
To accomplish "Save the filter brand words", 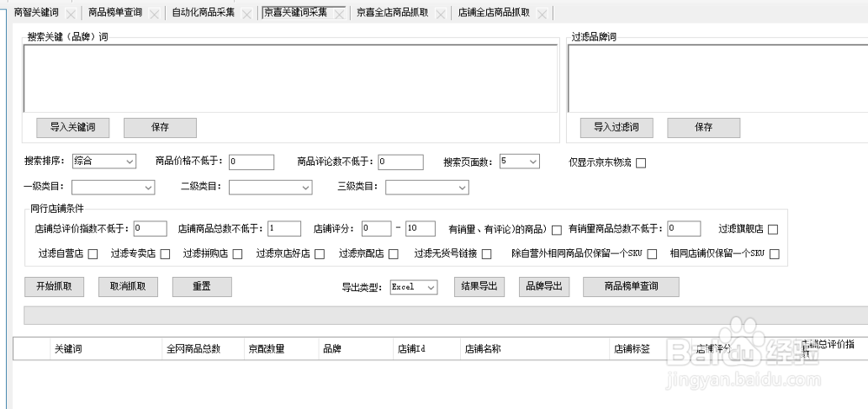I will 704,128.
